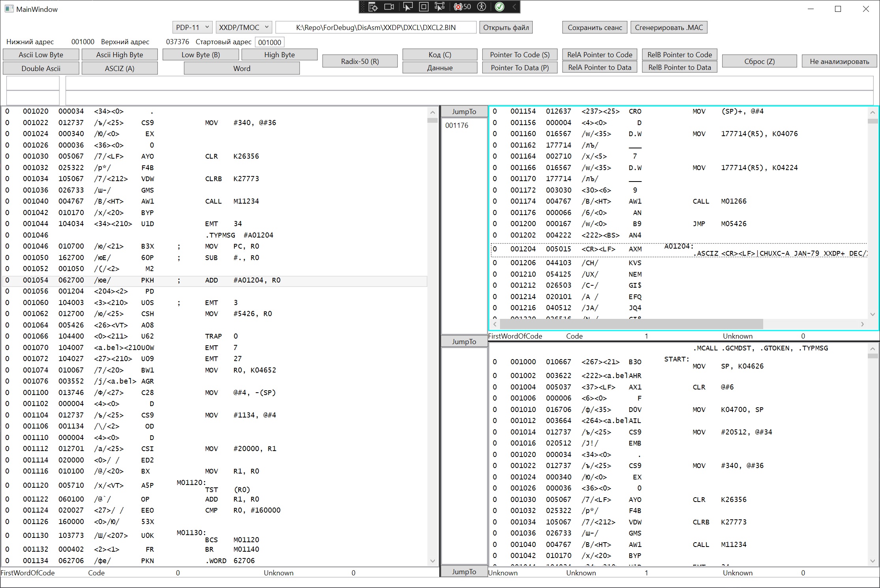The width and height of the screenshot is (880, 588).
Task: Open the Live Visual Tree debug icon
Action: click(373, 7)
